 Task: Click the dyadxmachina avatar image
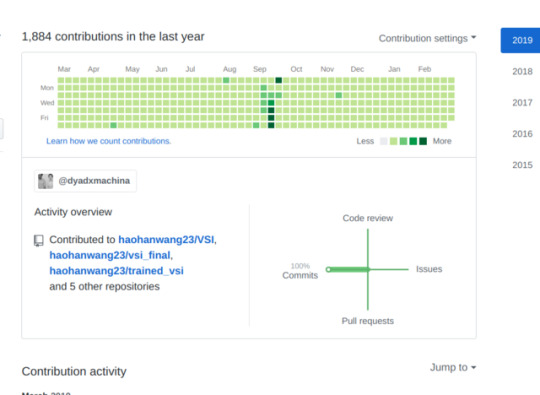tap(45, 181)
